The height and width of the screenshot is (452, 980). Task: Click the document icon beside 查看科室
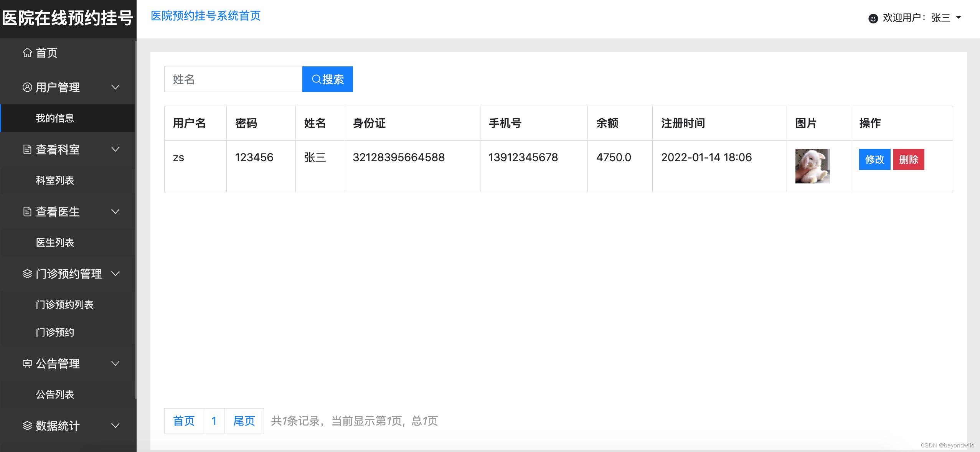(x=27, y=149)
